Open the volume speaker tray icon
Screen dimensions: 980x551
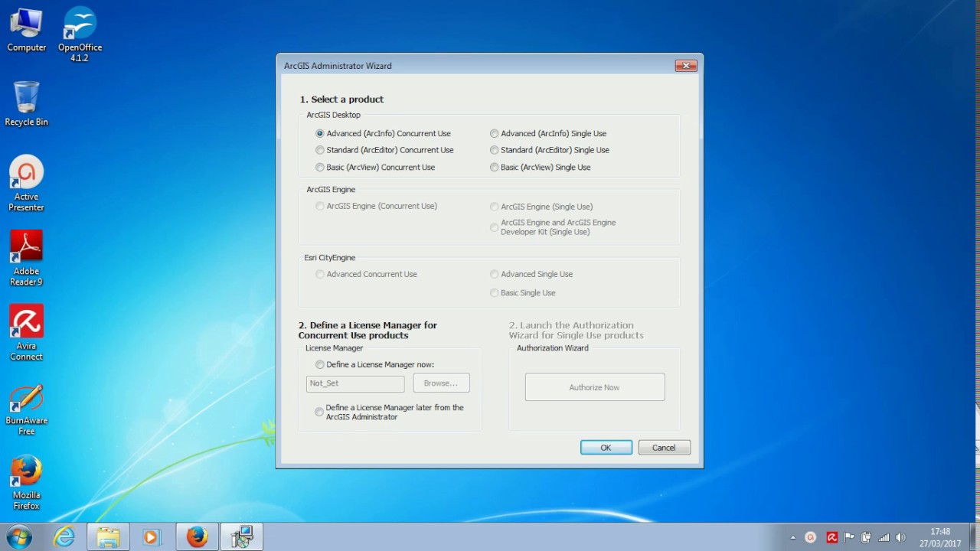900,537
